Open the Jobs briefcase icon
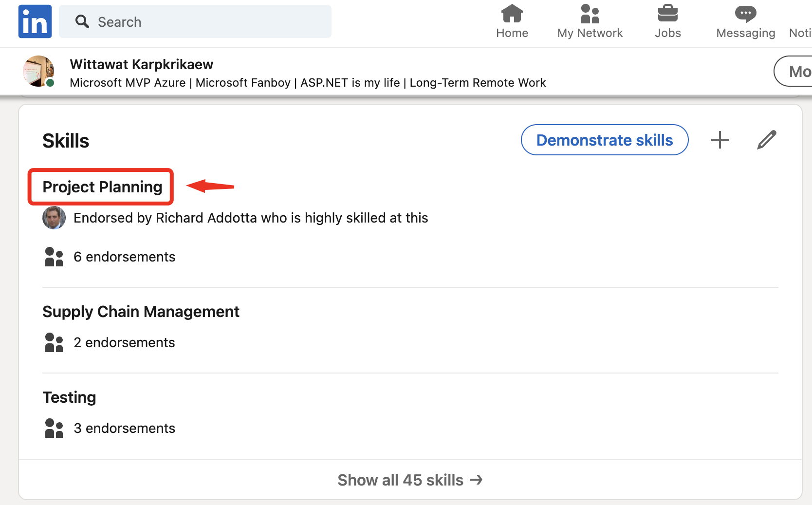 667,14
